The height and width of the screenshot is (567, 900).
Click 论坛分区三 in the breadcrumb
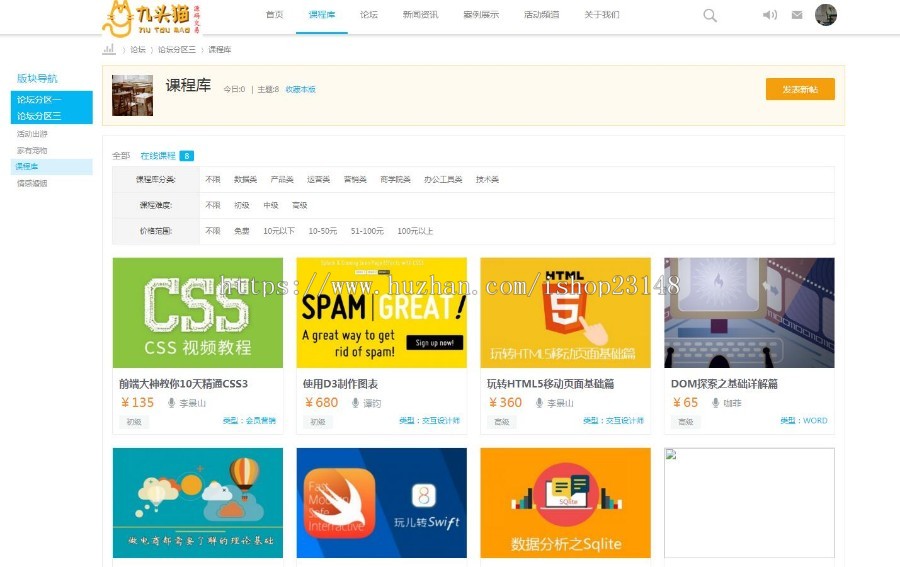[x=177, y=50]
